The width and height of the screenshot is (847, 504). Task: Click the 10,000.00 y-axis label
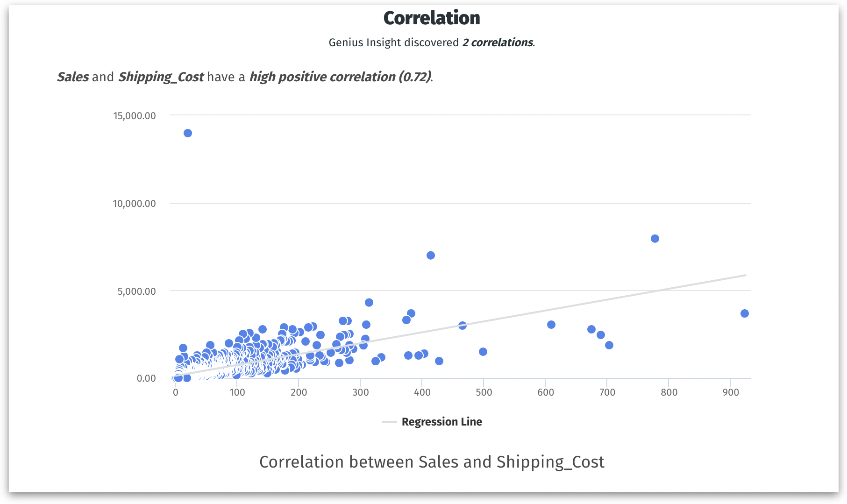click(x=134, y=204)
